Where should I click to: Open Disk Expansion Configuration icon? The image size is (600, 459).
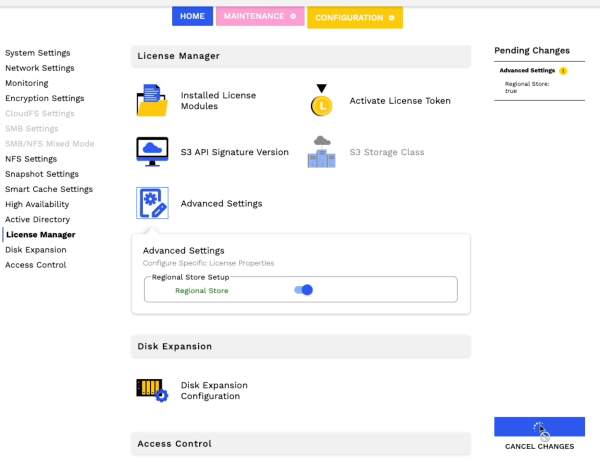[x=152, y=390]
